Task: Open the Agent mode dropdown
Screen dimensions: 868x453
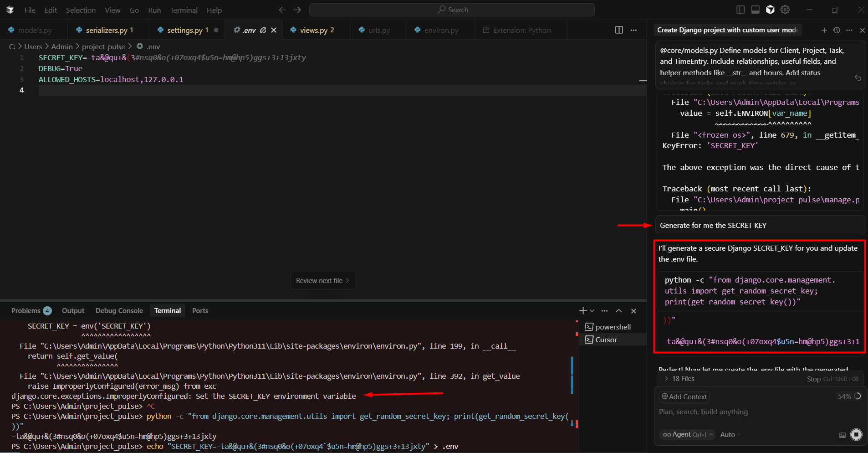Action: pyautogui.click(x=688, y=434)
